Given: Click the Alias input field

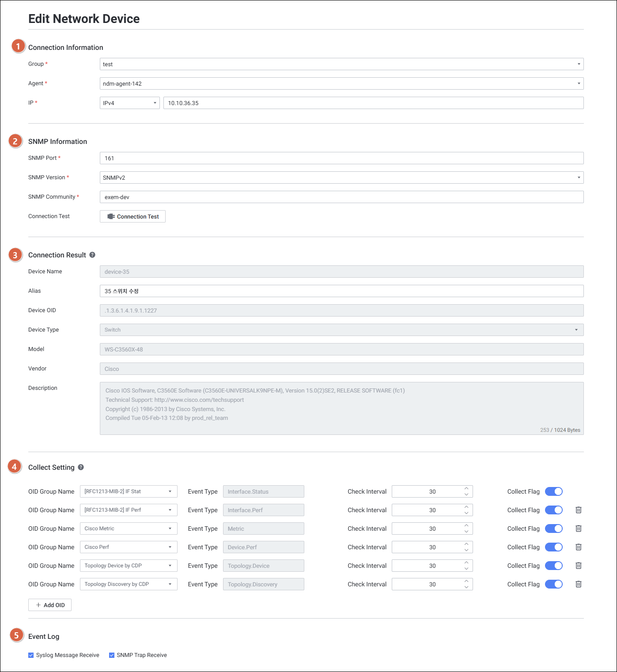Looking at the screenshot, I should (341, 291).
